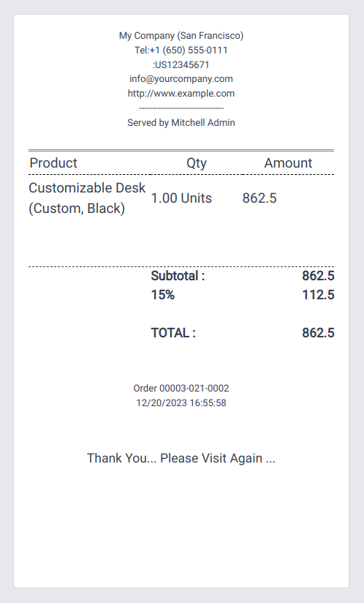The height and width of the screenshot is (603, 364).
Task: Click the subtotal value 862.5
Action: (x=318, y=276)
